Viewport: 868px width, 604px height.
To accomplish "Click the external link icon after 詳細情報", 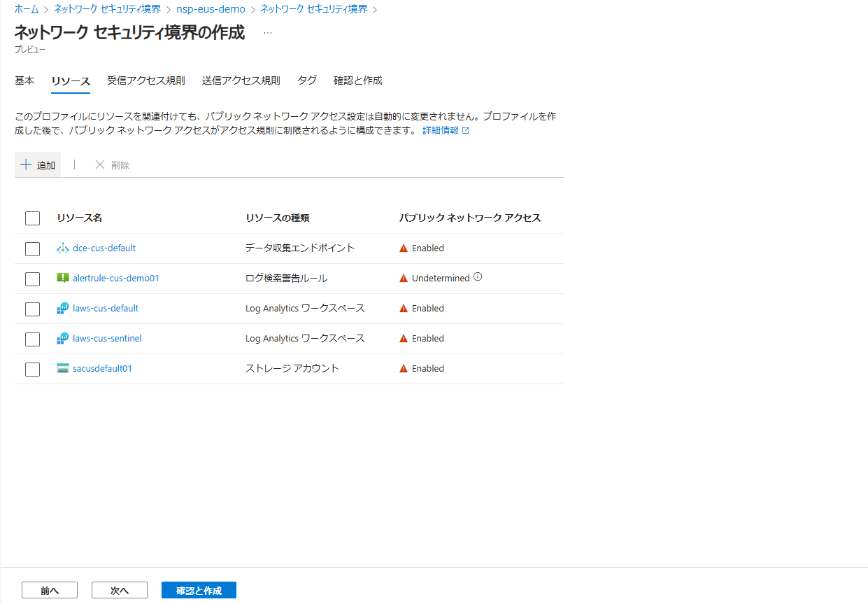I will [466, 131].
